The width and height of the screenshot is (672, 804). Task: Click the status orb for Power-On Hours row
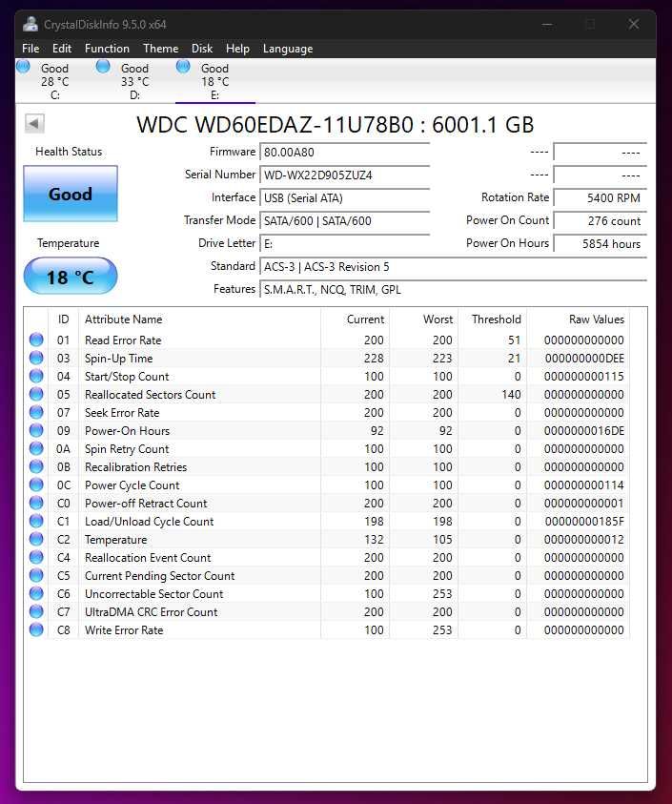[36, 430]
